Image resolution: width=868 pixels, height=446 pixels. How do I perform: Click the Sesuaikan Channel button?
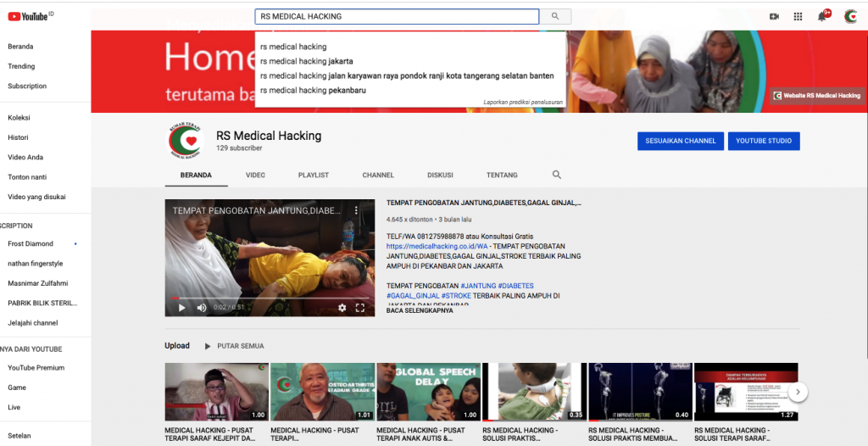680,141
